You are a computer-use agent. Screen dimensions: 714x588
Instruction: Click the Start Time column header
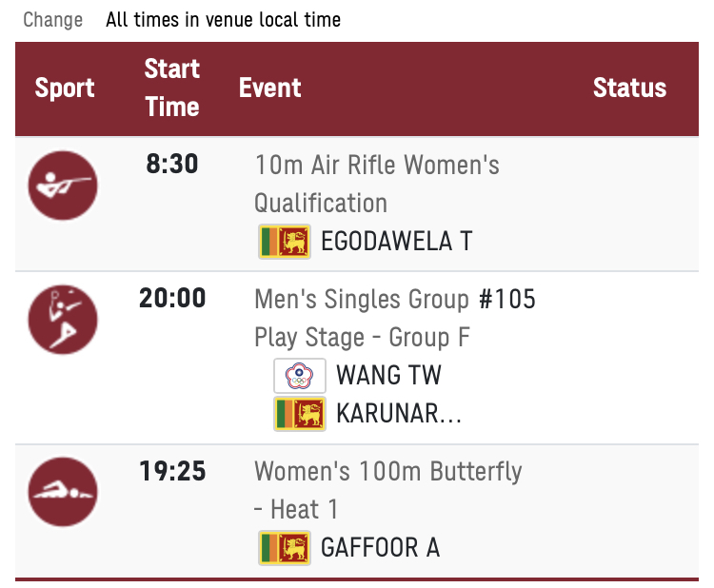coord(172,88)
